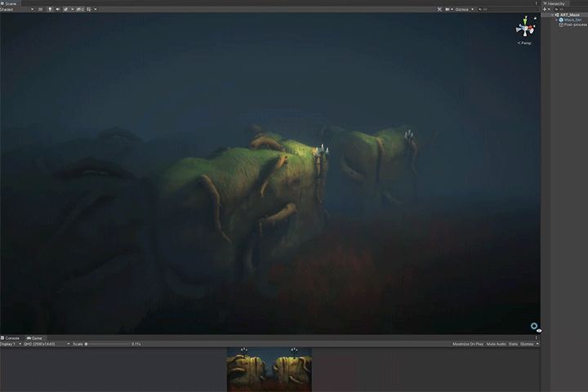Toggle scene lighting lightbulb icon
Viewport: 588px width, 392px height.
pyautogui.click(x=50, y=9)
